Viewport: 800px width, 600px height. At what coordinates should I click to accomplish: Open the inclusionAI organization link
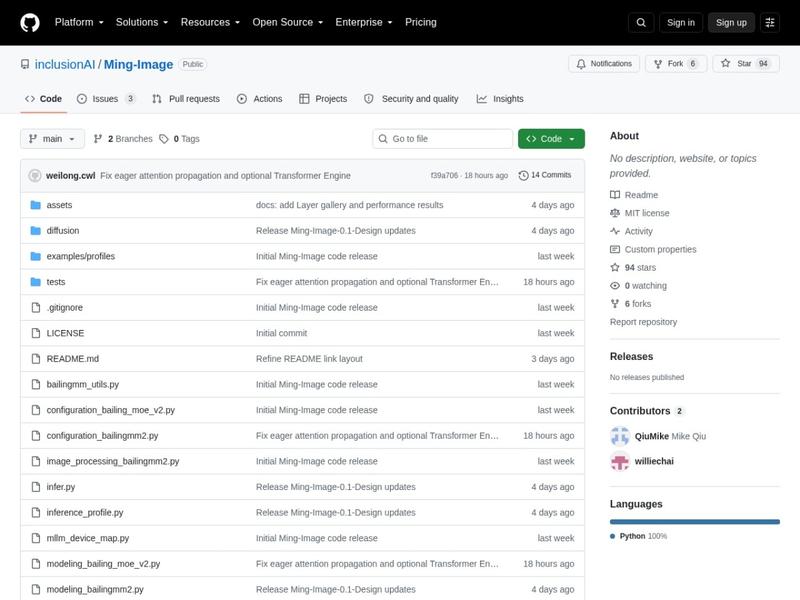(65, 64)
